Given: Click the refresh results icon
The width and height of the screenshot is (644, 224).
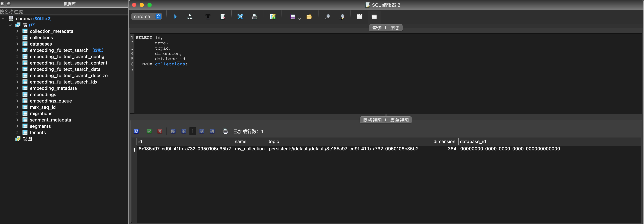Looking at the screenshot, I should (x=136, y=131).
